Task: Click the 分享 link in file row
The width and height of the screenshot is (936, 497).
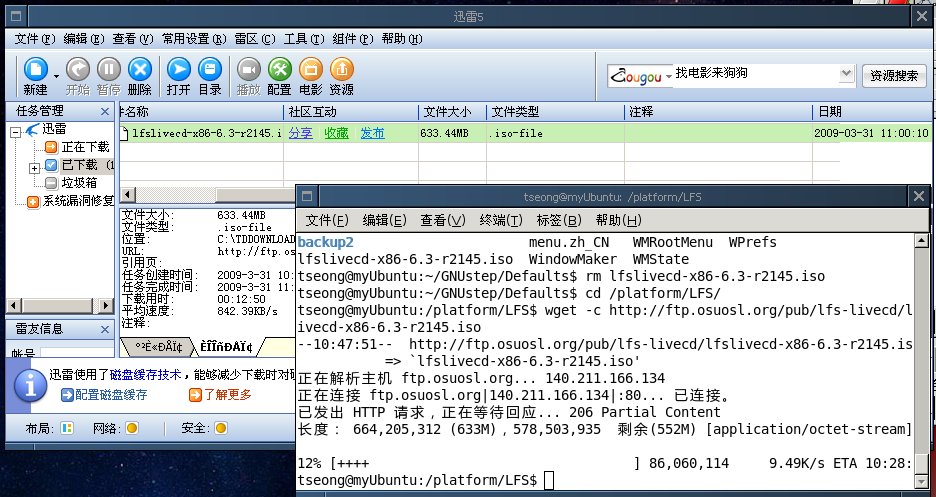Action: [300, 133]
